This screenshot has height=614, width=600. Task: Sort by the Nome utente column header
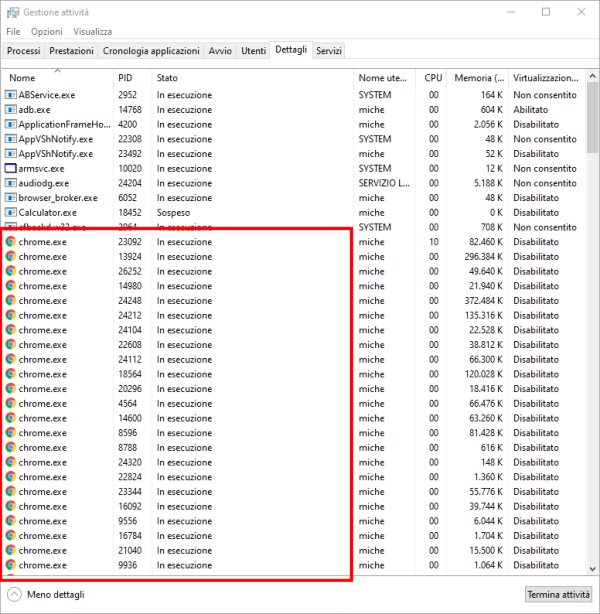point(384,78)
